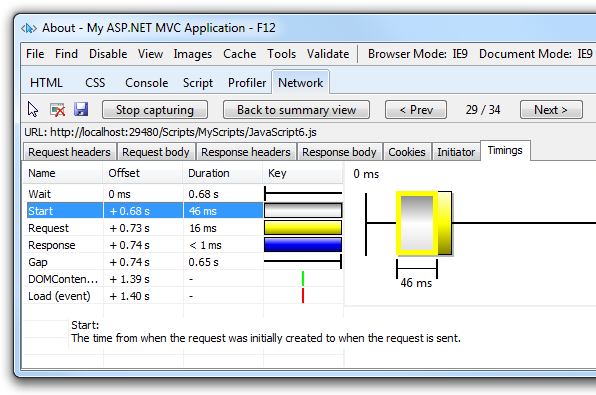Open the Request headers tab
Screen dimensions: 596x395
(70, 152)
